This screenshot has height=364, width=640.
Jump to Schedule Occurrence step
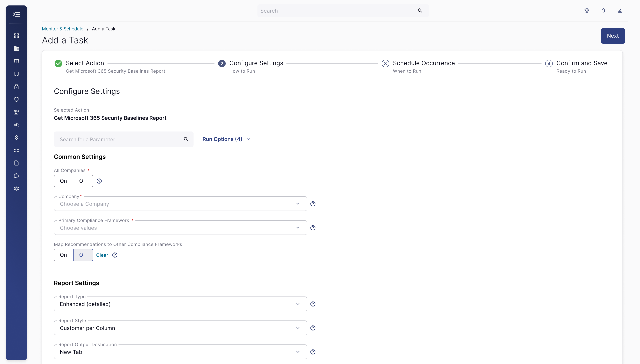click(x=424, y=63)
